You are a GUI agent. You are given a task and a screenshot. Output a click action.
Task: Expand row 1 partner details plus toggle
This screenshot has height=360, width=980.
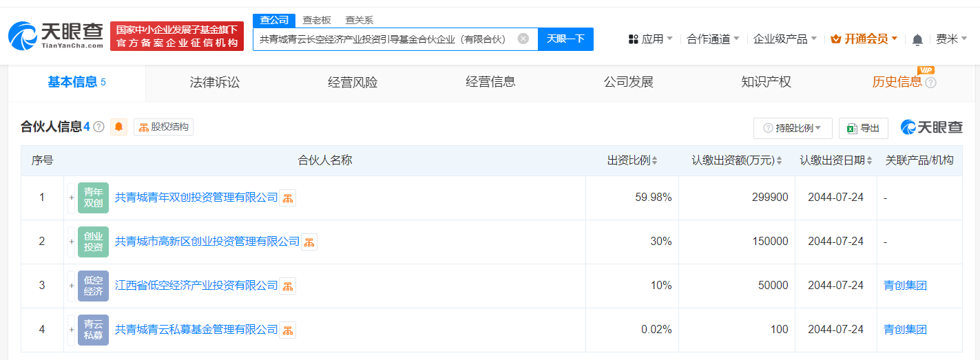click(71, 198)
